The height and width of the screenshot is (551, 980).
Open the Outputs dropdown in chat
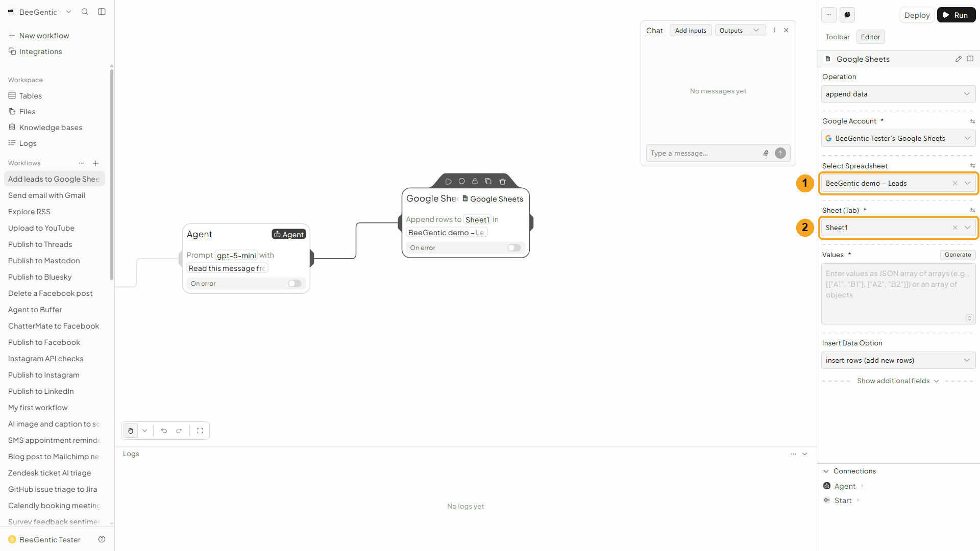(740, 31)
